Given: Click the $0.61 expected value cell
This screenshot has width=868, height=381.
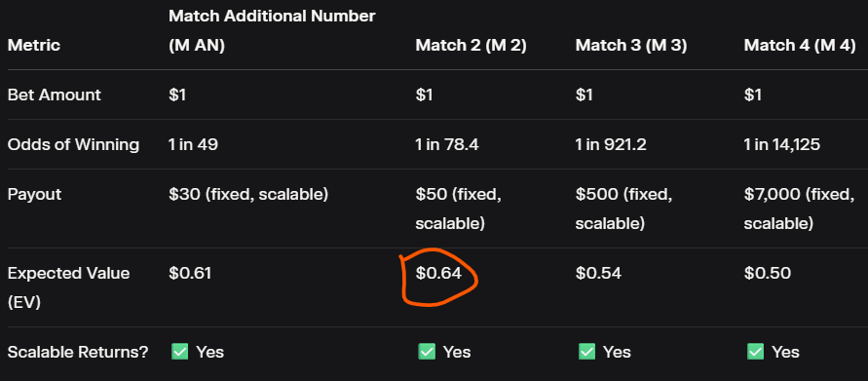Looking at the screenshot, I should [190, 273].
